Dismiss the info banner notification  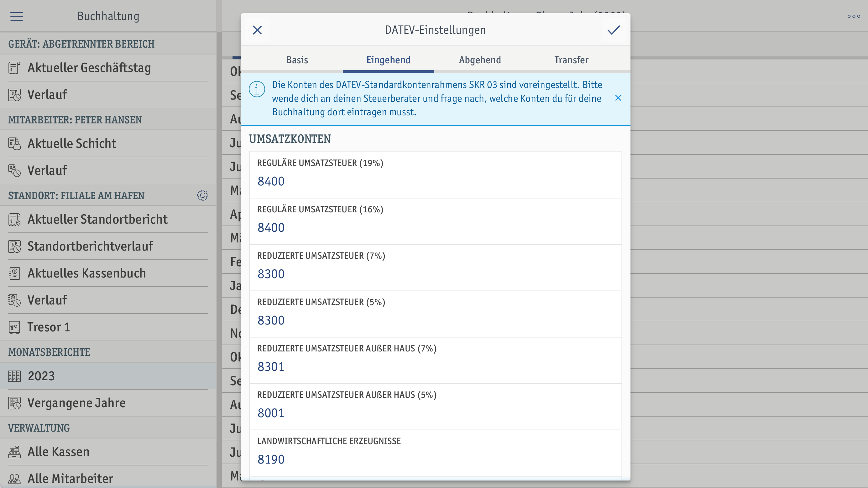click(x=618, y=98)
